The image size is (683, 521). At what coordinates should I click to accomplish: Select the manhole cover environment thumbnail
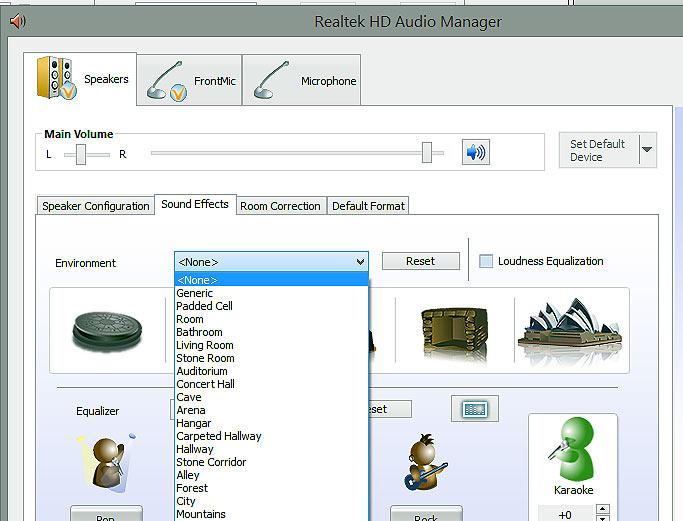coord(107,331)
